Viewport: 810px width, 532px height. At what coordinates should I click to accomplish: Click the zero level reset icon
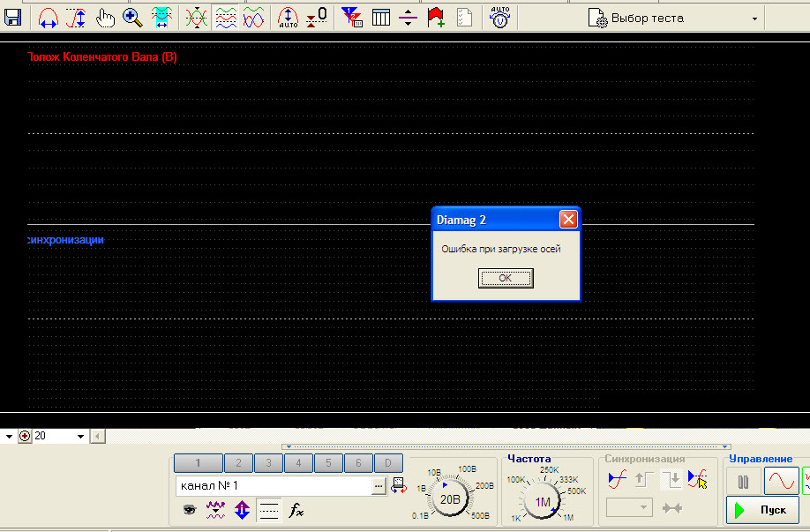click(x=316, y=18)
